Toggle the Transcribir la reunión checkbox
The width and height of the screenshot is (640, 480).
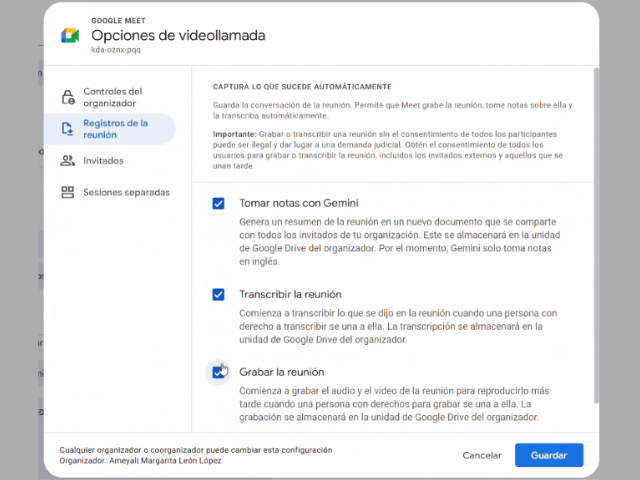[218, 294]
